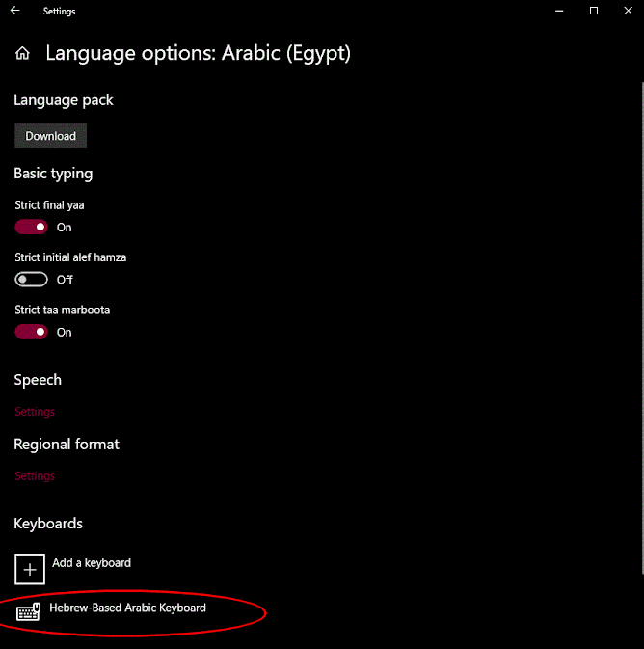Go back with the arrow icon
This screenshot has height=649, width=644.
tap(15, 11)
